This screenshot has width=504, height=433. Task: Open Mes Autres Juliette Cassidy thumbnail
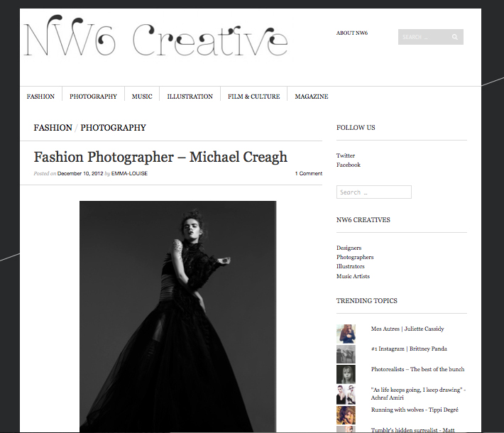pos(346,334)
